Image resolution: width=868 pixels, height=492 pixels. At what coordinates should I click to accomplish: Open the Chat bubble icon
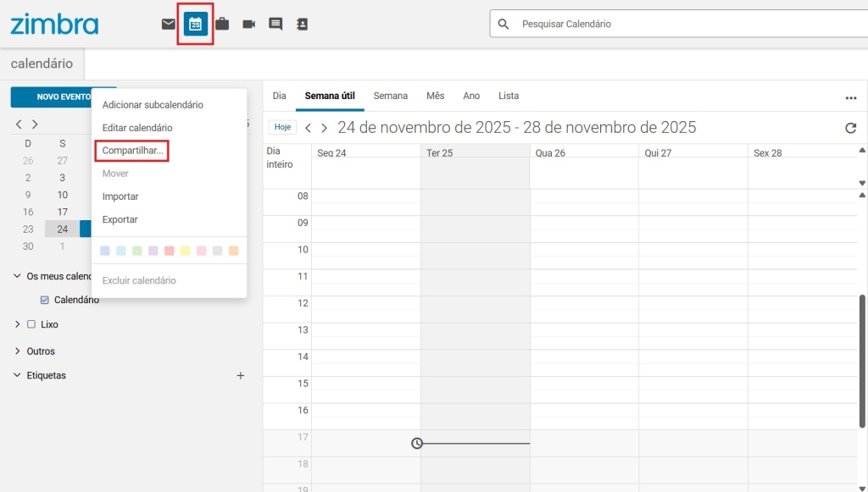click(x=275, y=25)
